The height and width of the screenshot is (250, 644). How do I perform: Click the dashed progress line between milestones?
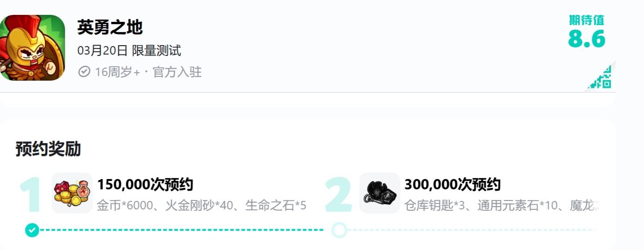pos(182,230)
